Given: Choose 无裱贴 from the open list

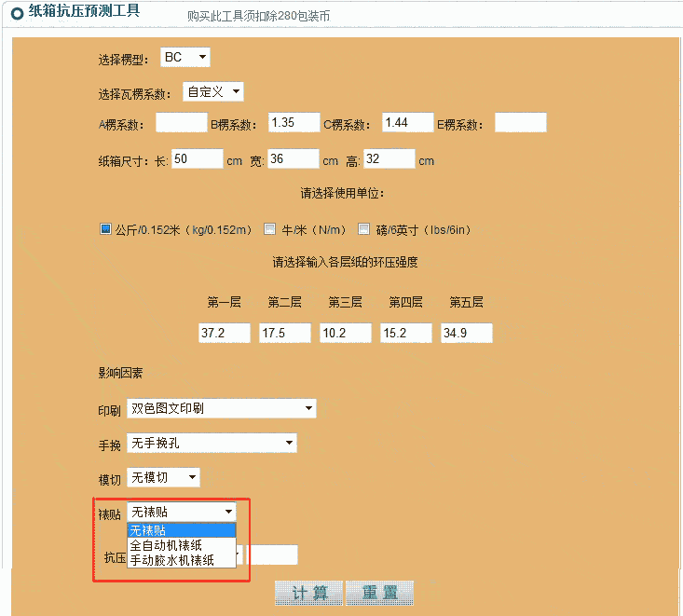Looking at the screenshot, I should [181, 530].
